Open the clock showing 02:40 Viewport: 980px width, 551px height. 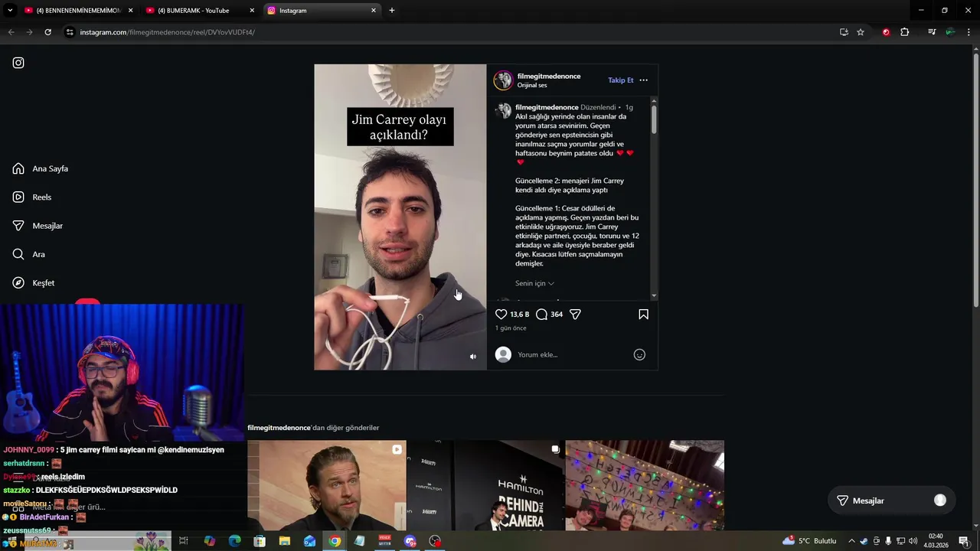(936, 541)
